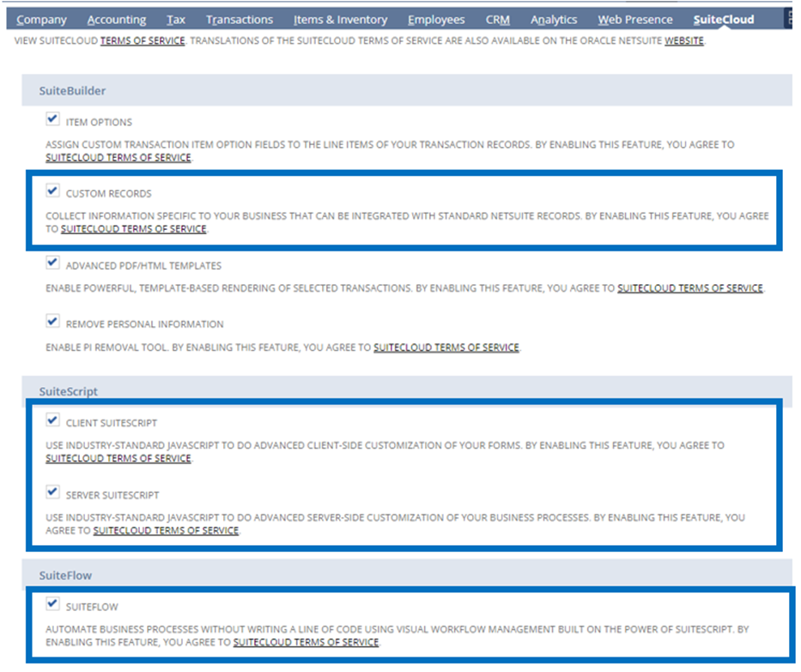The width and height of the screenshot is (801, 672).
Task: Click the Item Options label
Action: (x=99, y=123)
